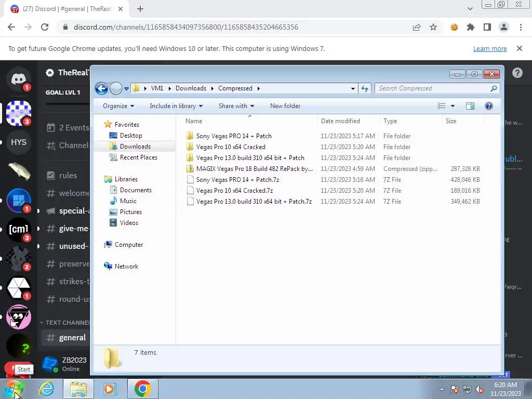
Task: Launch Internet Explorer from taskbar
Action: (x=46, y=389)
